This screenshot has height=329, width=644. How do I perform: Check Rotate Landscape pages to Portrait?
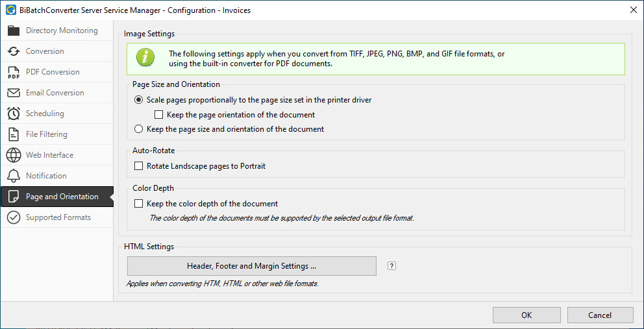138,166
